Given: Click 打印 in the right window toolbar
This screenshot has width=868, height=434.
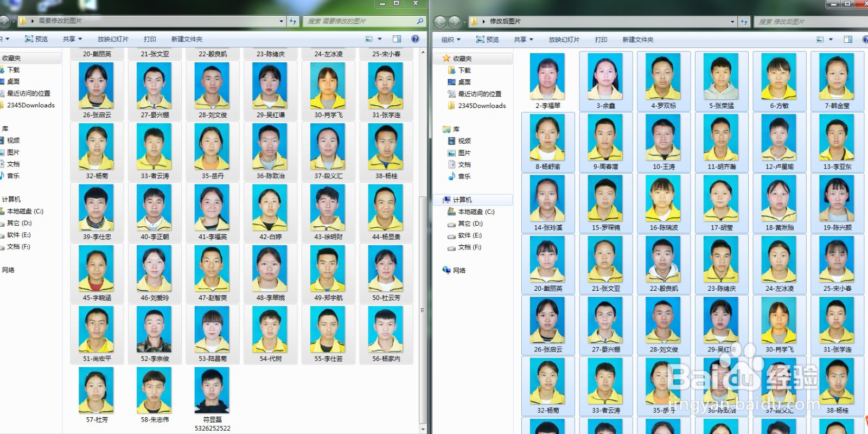Looking at the screenshot, I should (x=601, y=40).
